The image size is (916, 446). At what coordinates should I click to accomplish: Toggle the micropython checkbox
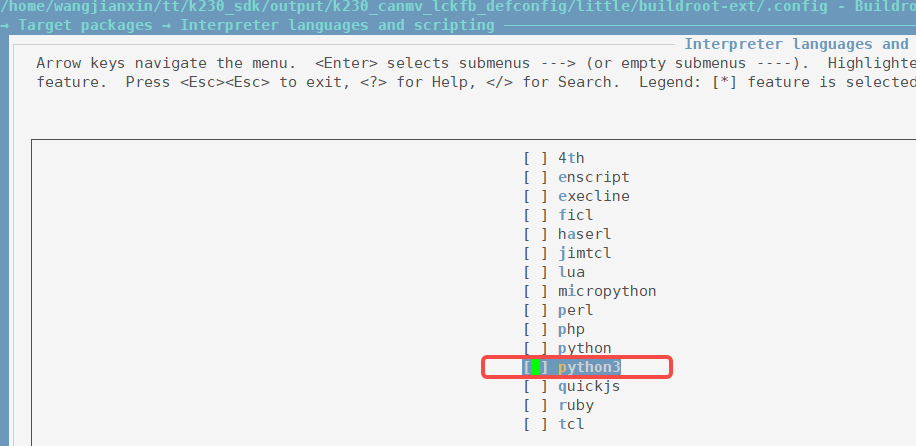pyautogui.click(x=535, y=291)
